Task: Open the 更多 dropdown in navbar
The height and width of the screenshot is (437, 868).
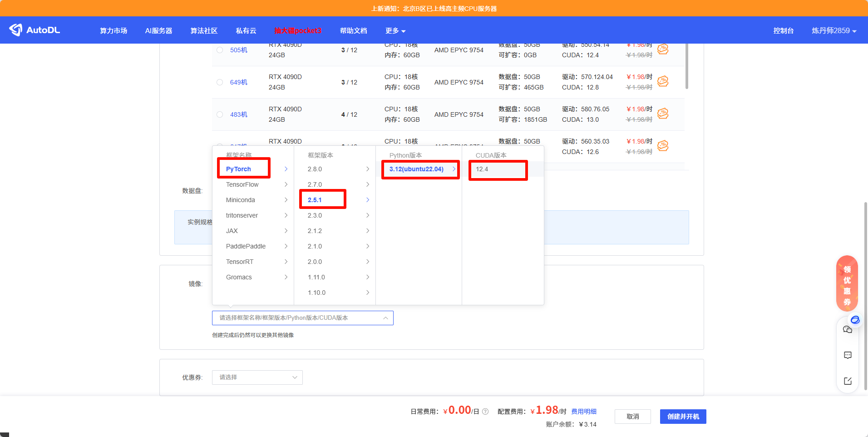Action: coord(395,30)
